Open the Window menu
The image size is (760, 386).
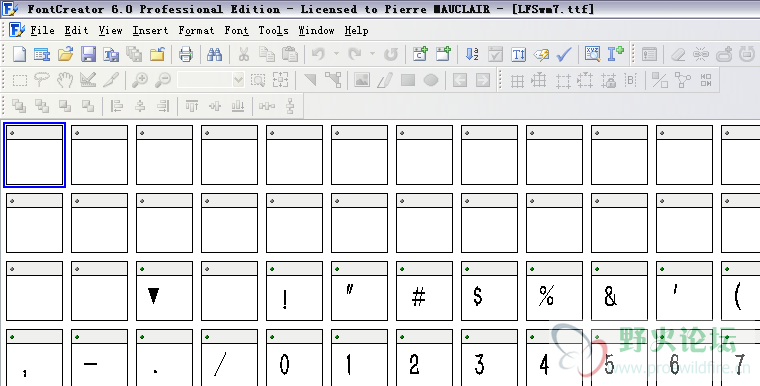point(316,31)
